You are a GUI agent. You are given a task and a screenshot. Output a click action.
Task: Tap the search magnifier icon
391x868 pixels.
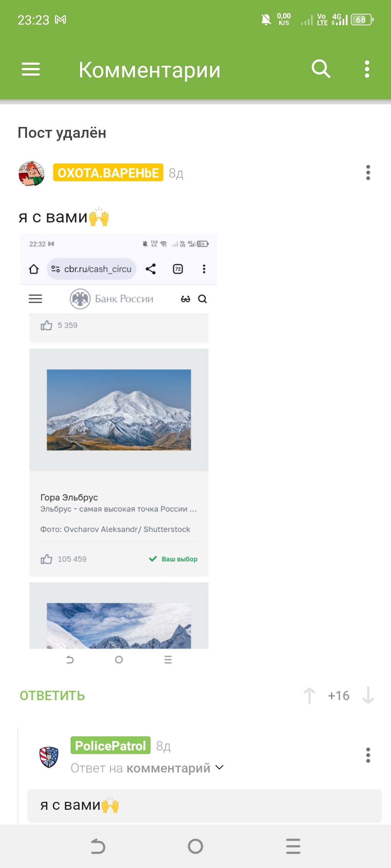click(x=321, y=69)
